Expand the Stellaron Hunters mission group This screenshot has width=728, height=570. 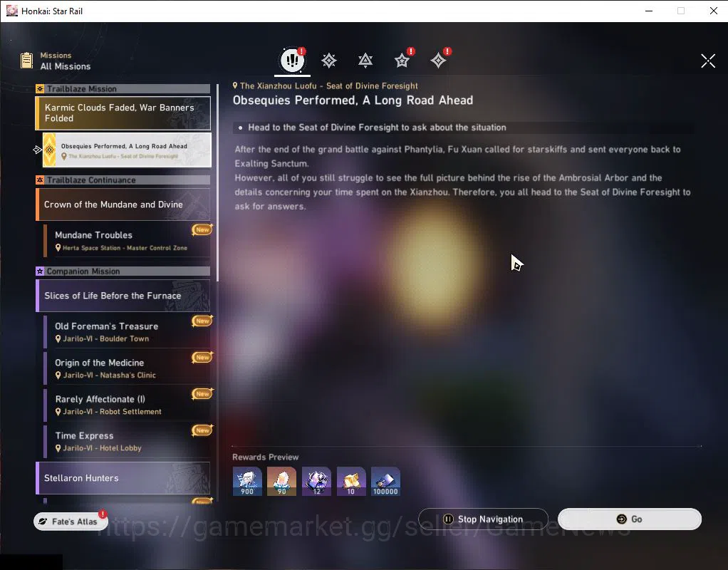tap(123, 478)
